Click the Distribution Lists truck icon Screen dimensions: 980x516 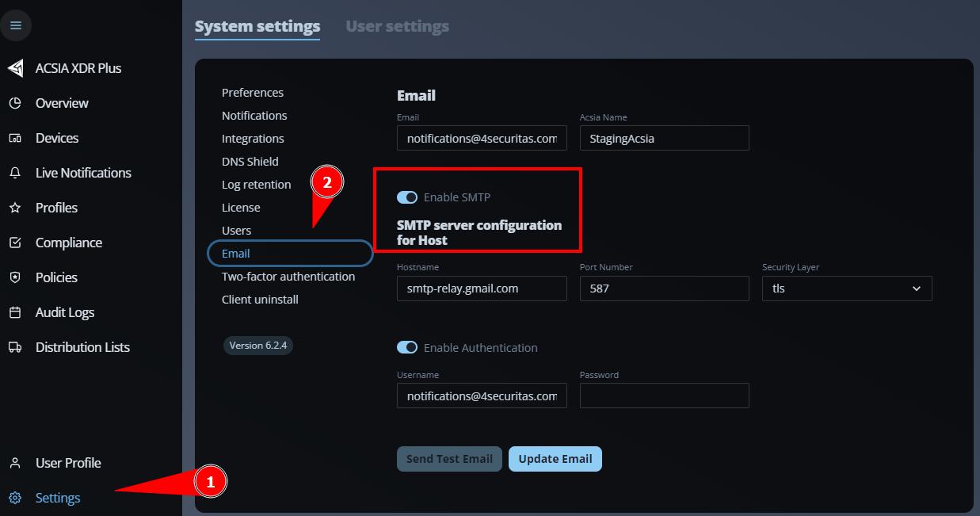[15, 347]
